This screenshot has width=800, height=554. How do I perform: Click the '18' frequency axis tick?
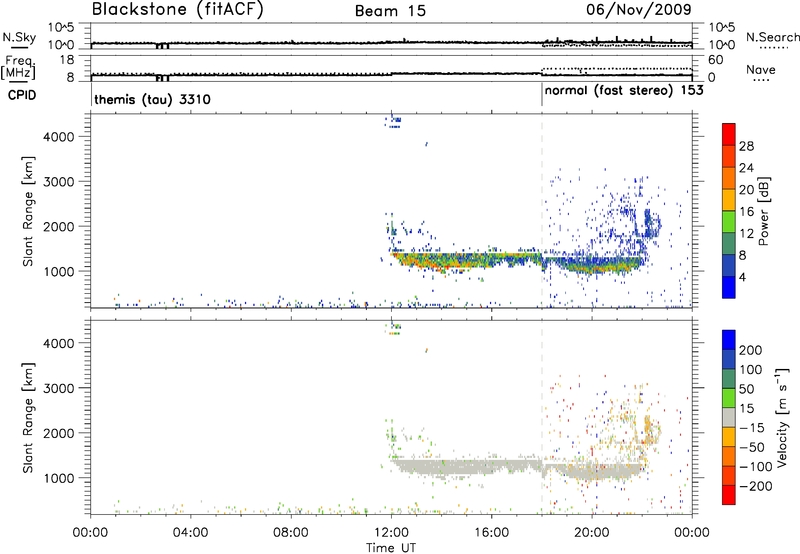point(67,60)
